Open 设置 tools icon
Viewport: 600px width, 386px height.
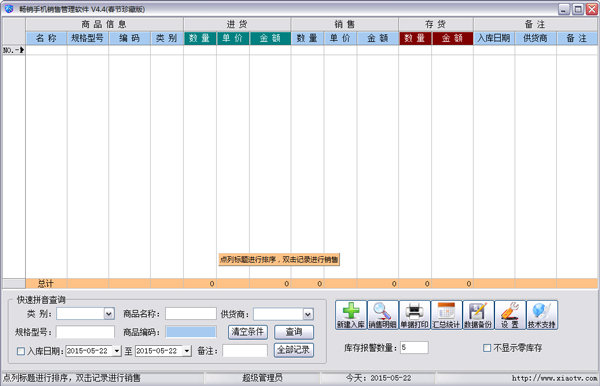coord(510,315)
